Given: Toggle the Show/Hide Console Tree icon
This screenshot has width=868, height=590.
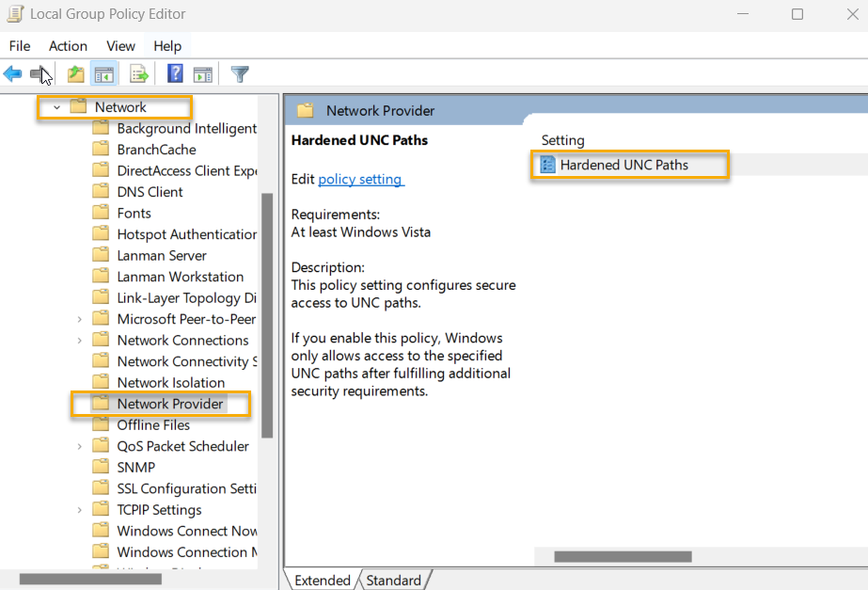Looking at the screenshot, I should click(103, 73).
